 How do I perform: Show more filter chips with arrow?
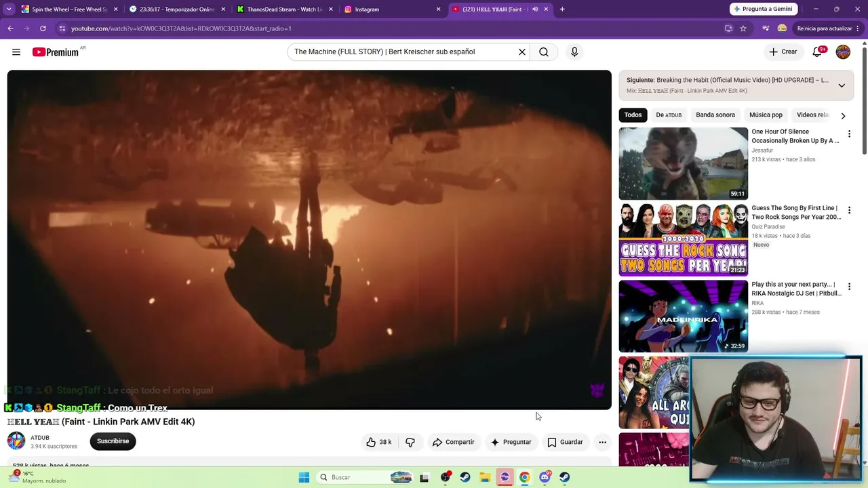coord(843,116)
